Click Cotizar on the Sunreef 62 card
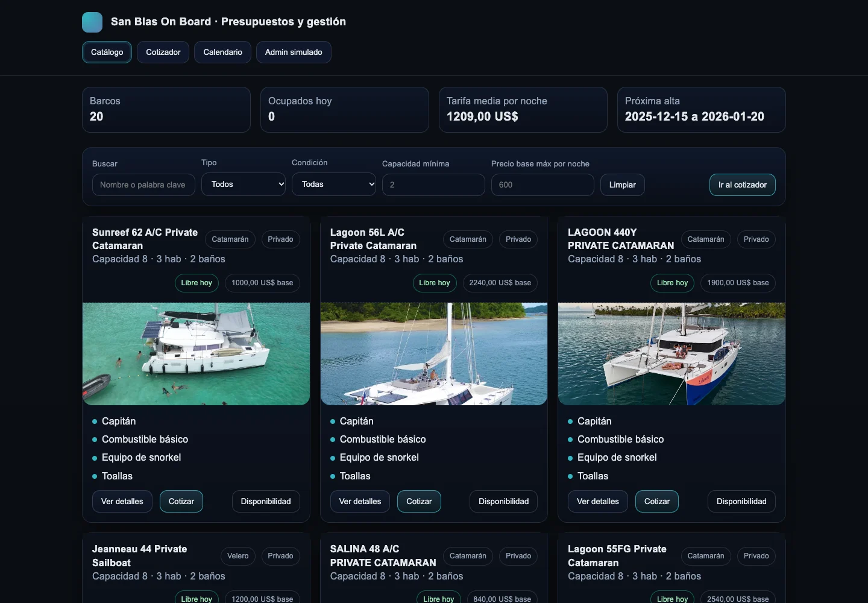The height and width of the screenshot is (603, 868). 181,501
